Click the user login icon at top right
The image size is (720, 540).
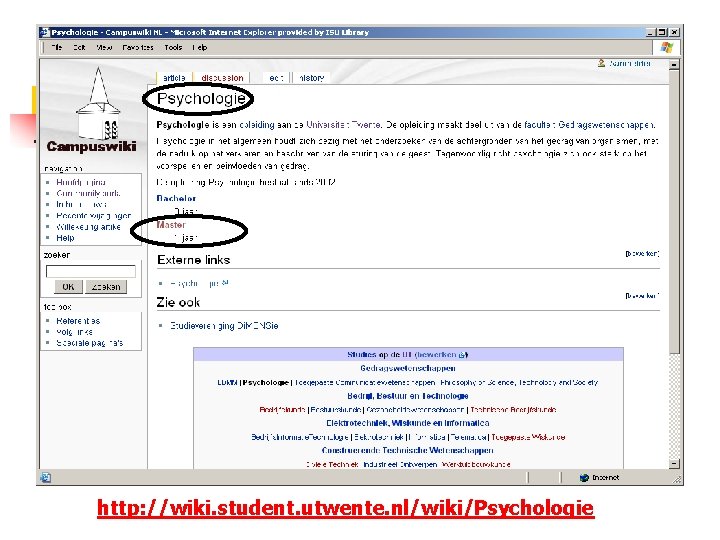601,63
